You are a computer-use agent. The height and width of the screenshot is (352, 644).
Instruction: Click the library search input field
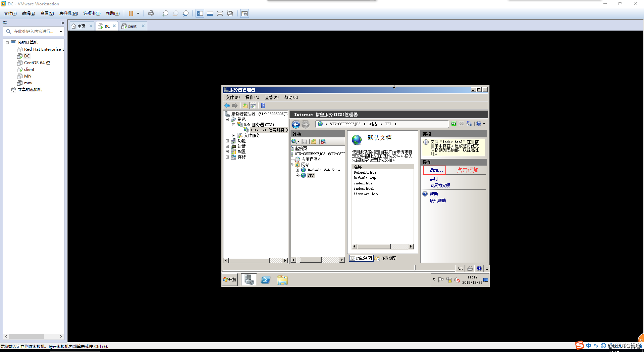(34, 32)
